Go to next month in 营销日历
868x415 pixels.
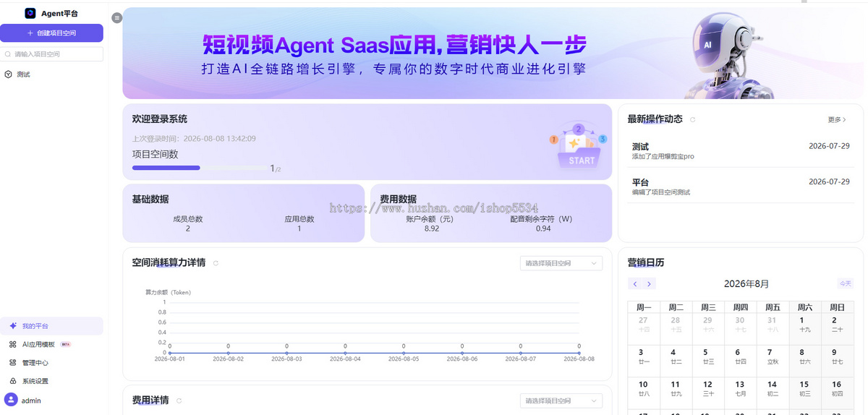pyautogui.click(x=650, y=284)
